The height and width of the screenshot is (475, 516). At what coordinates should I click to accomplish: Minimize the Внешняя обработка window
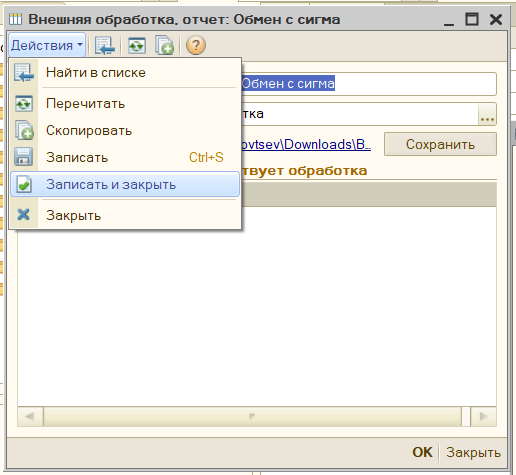click(449, 20)
